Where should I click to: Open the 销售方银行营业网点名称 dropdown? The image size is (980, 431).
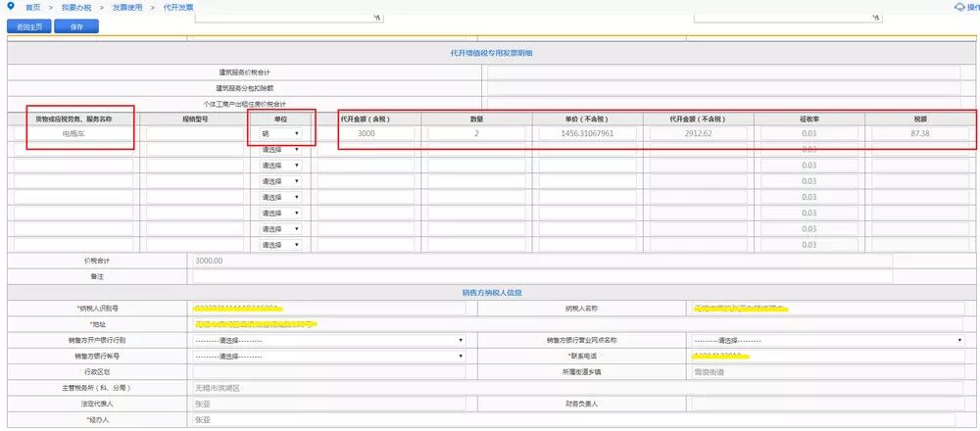pos(827,341)
